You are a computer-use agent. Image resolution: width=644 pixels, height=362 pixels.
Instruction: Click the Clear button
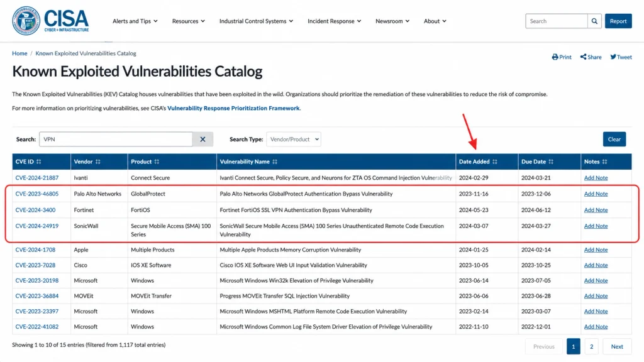coord(614,139)
